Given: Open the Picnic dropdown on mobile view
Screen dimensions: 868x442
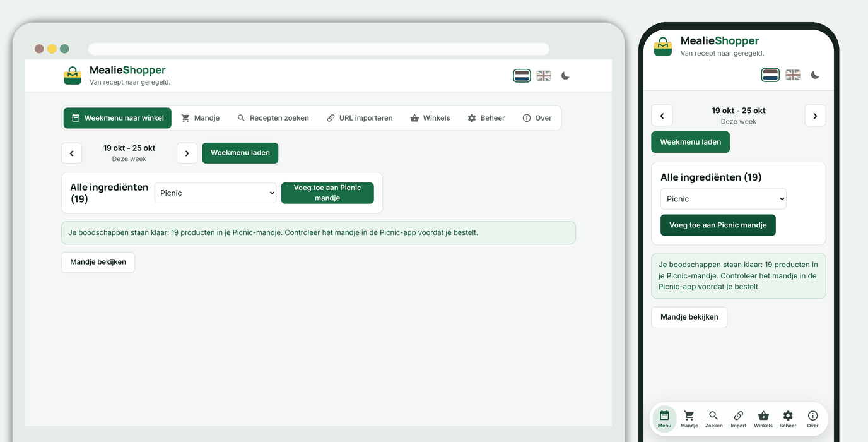Looking at the screenshot, I should (x=724, y=199).
